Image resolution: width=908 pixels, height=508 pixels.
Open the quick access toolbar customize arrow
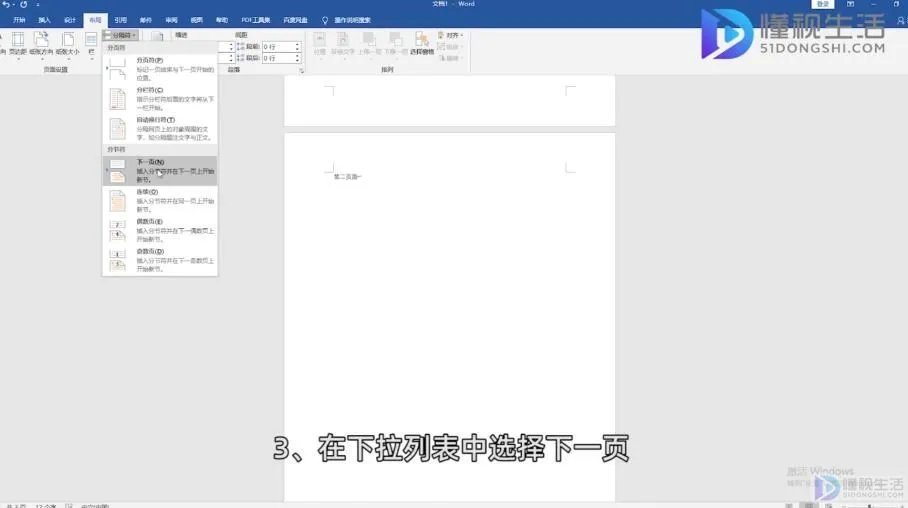(x=38, y=5)
